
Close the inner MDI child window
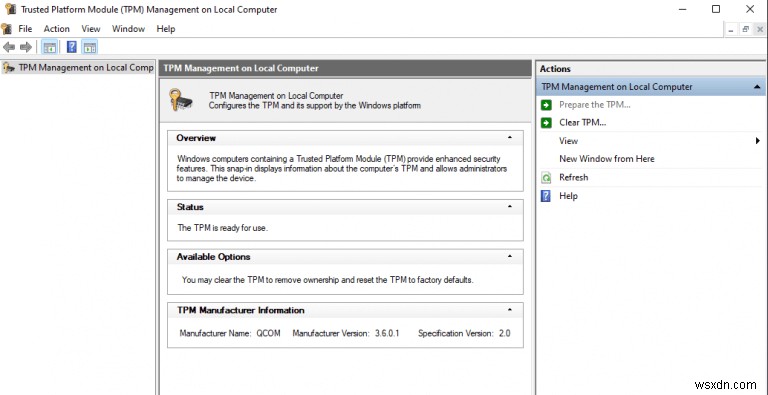coord(760,29)
